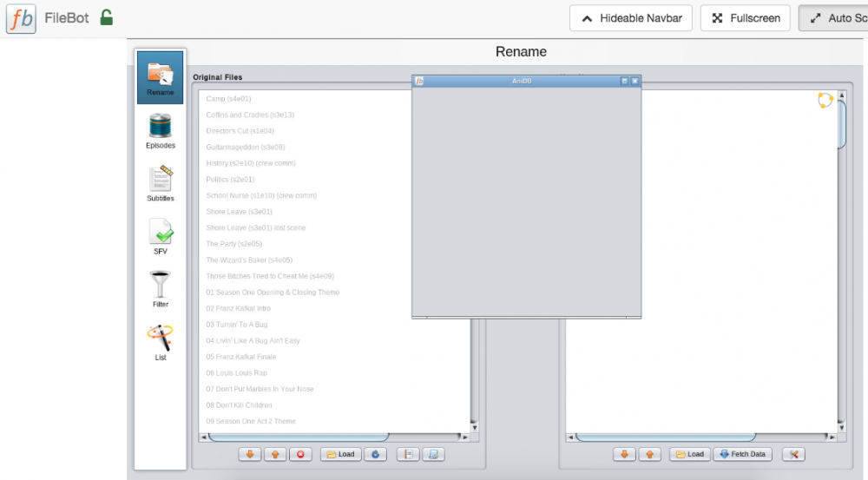The height and width of the screenshot is (480, 868).
Task: Select 'Camp (s4e01)' file
Action: (x=228, y=99)
